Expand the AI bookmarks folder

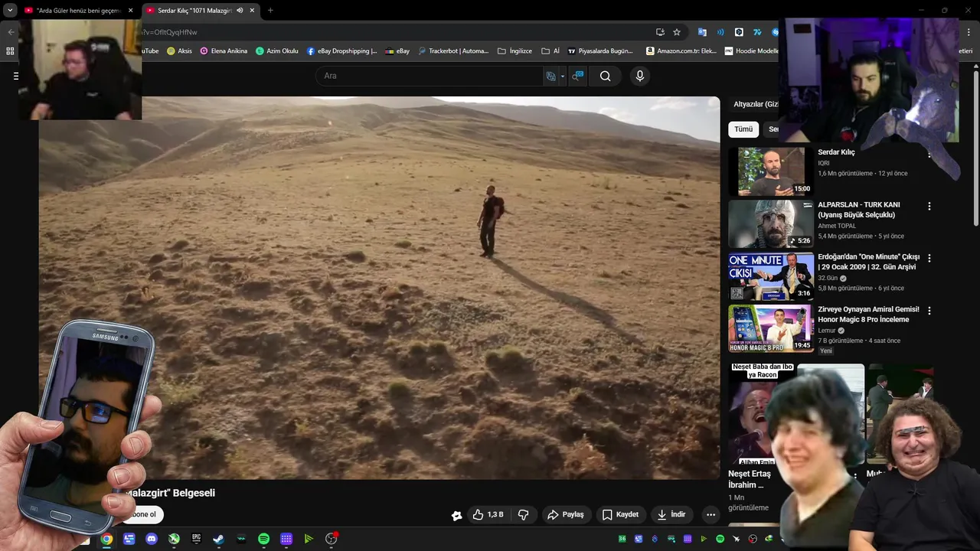[550, 51]
